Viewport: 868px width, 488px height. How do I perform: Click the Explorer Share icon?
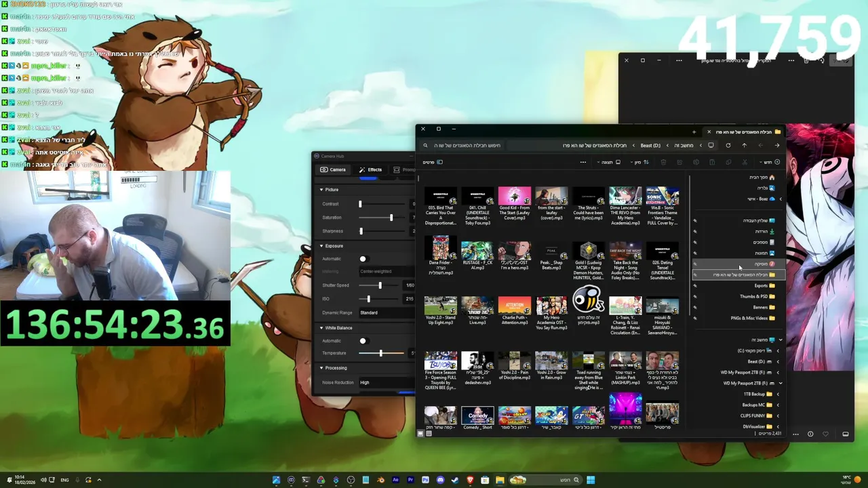pyautogui.click(x=679, y=162)
